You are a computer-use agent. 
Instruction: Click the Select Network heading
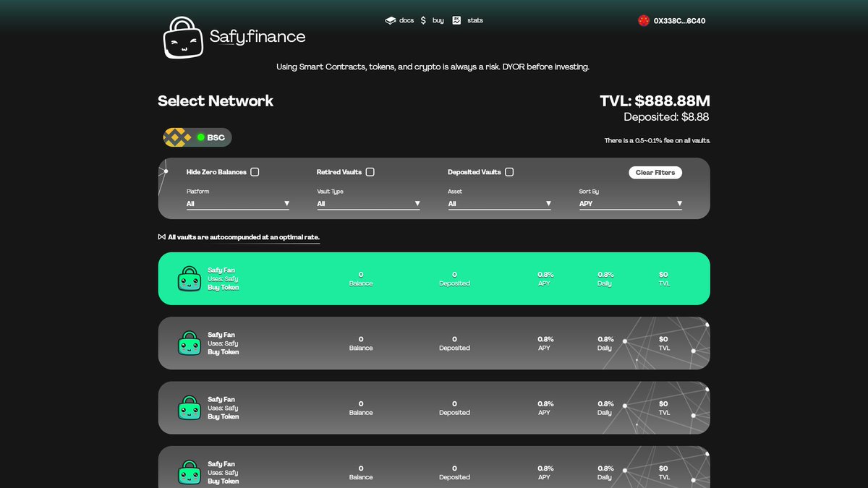216,101
